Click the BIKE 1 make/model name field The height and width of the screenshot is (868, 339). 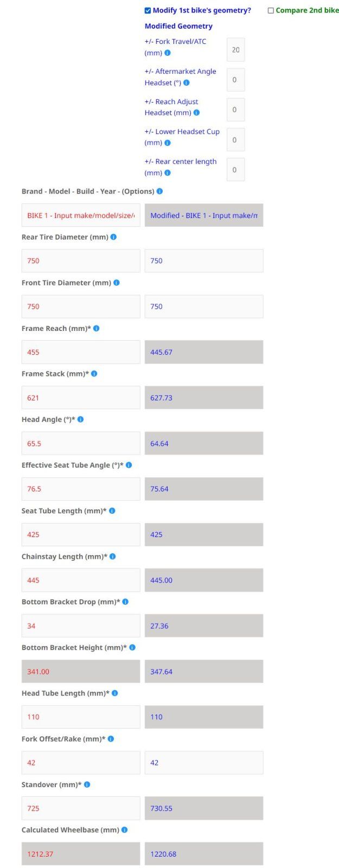(x=81, y=215)
